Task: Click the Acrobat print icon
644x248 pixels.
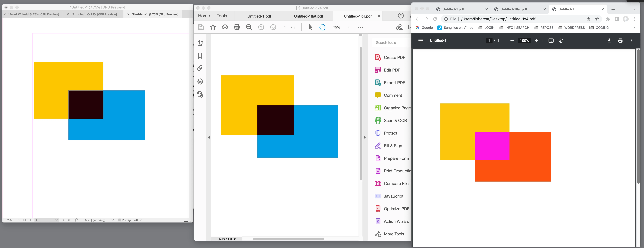Action: (236, 27)
